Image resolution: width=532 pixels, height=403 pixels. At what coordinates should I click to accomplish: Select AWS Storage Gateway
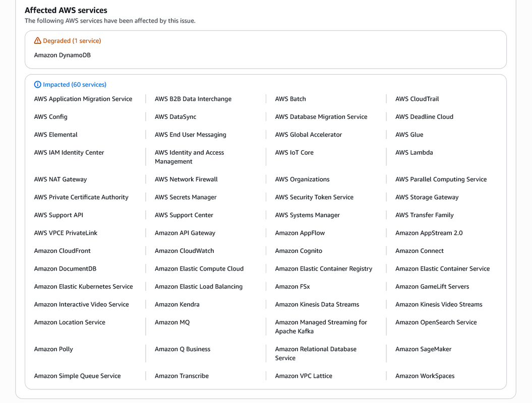[427, 197]
